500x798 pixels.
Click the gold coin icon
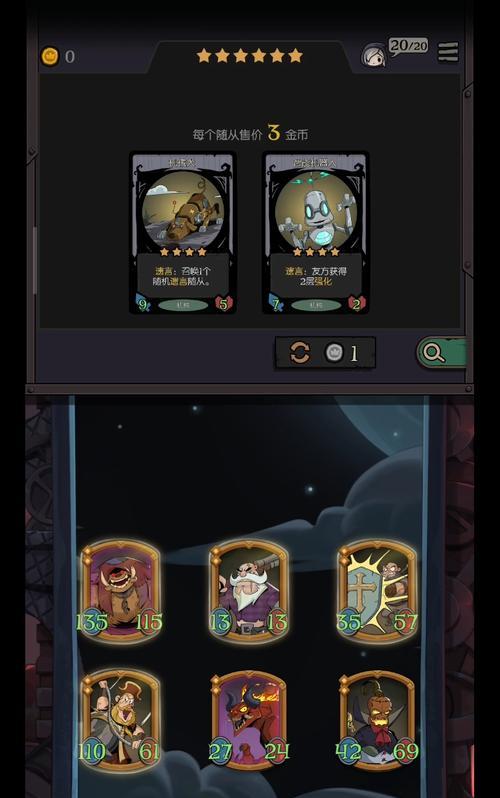pyautogui.click(x=50, y=56)
